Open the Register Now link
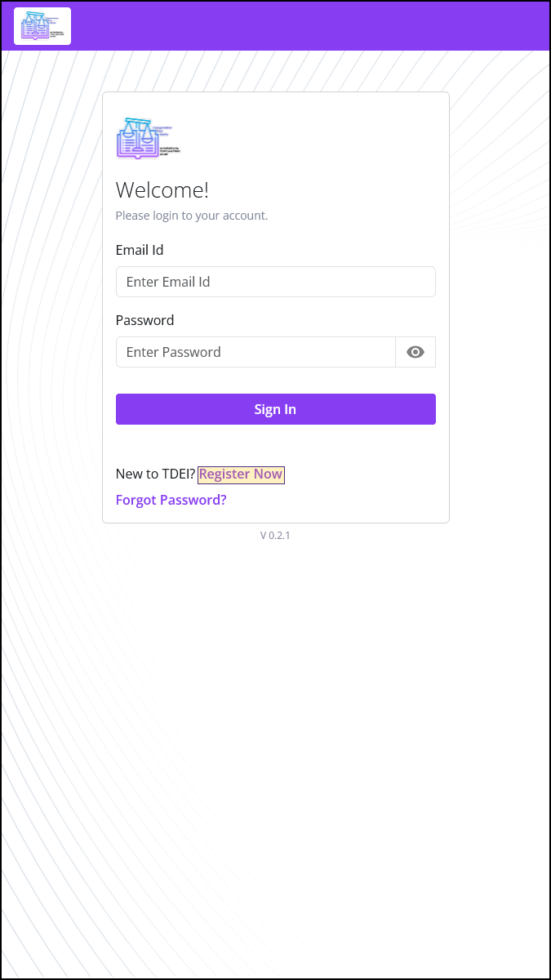 [241, 474]
